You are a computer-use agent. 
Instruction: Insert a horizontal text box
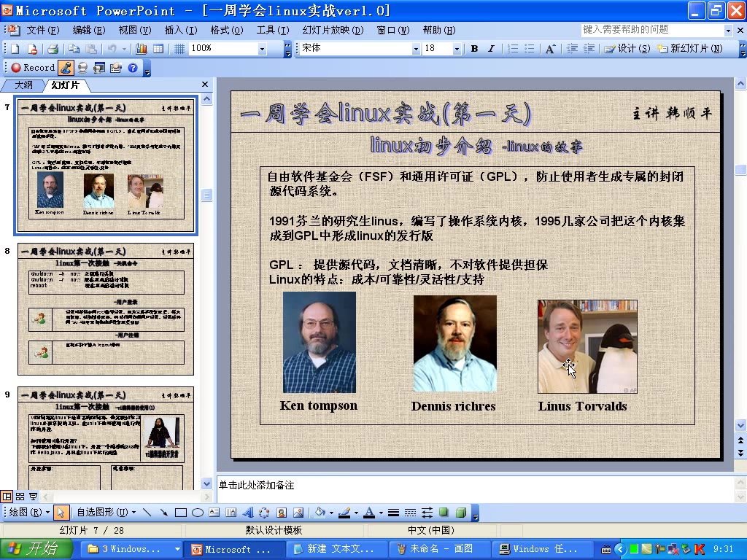(x=214, y=513)
